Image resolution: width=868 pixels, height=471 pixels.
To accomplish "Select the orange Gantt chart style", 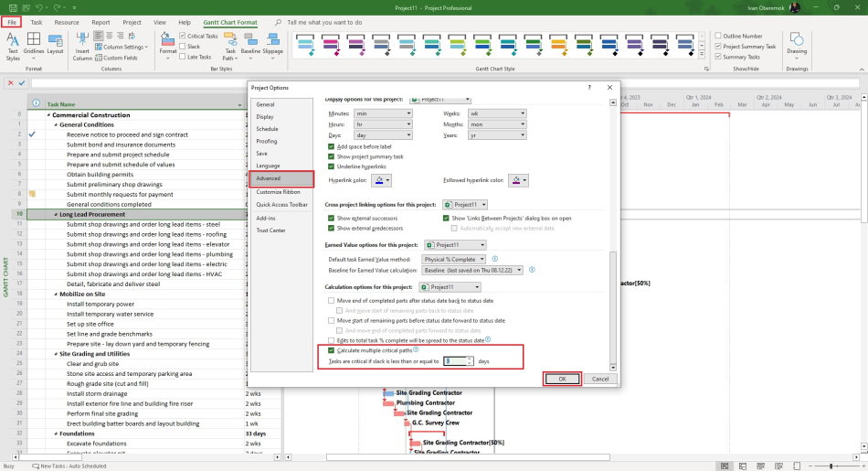I will click(x=558, y=45).
